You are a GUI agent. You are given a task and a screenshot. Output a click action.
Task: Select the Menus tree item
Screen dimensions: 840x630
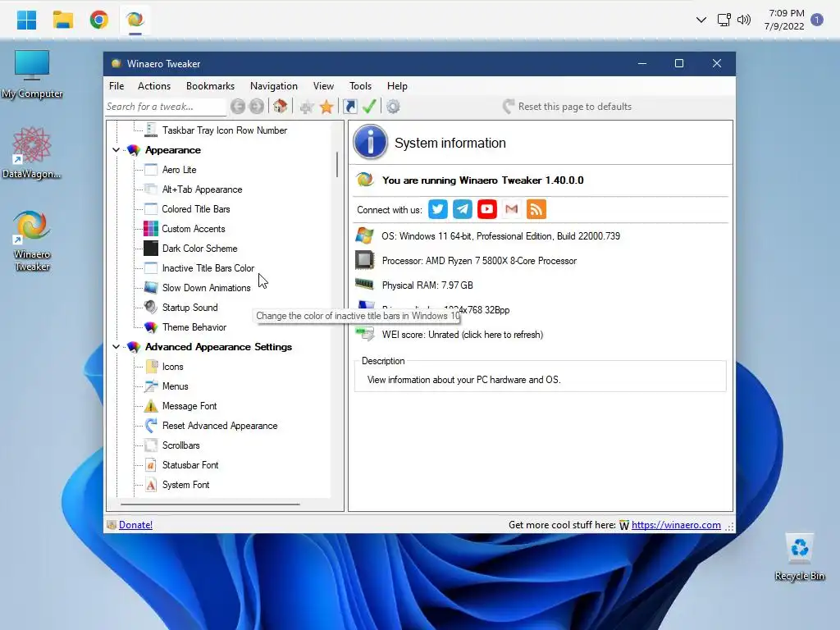click(176, 386)
